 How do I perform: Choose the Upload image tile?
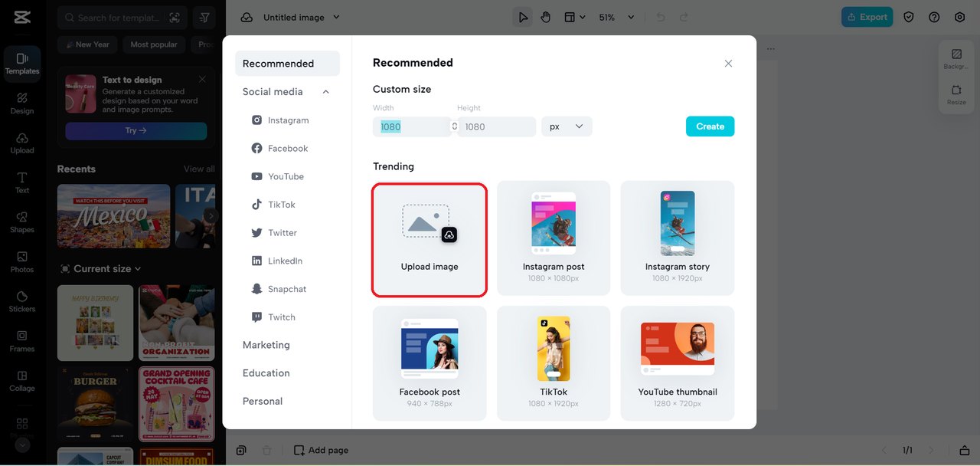coord(430,239)
